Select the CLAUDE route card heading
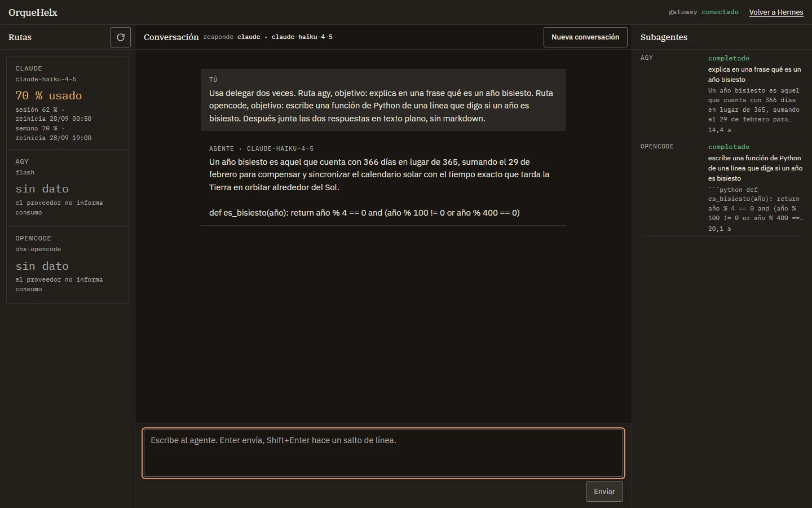812x508 pixels. click(x=29, y=68)
